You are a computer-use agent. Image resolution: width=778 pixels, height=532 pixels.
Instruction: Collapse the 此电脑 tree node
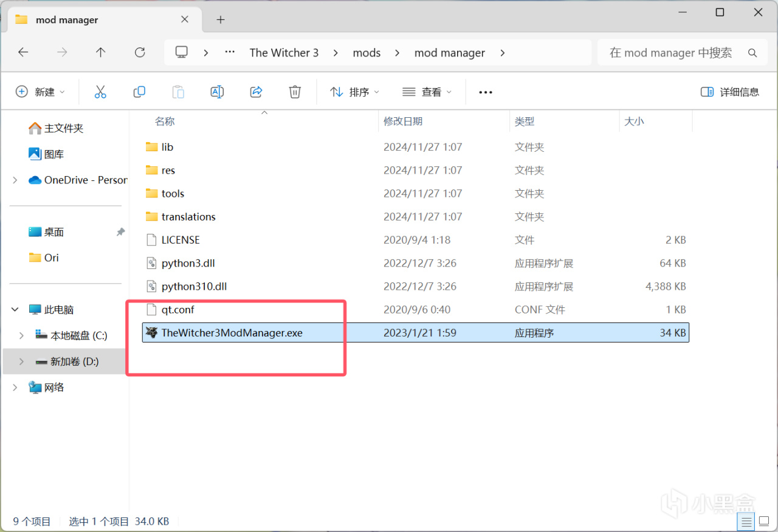click(x=15, y=310)
